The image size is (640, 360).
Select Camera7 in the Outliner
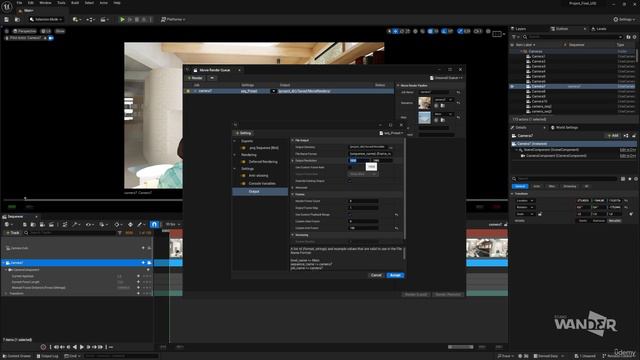point(572,86)
